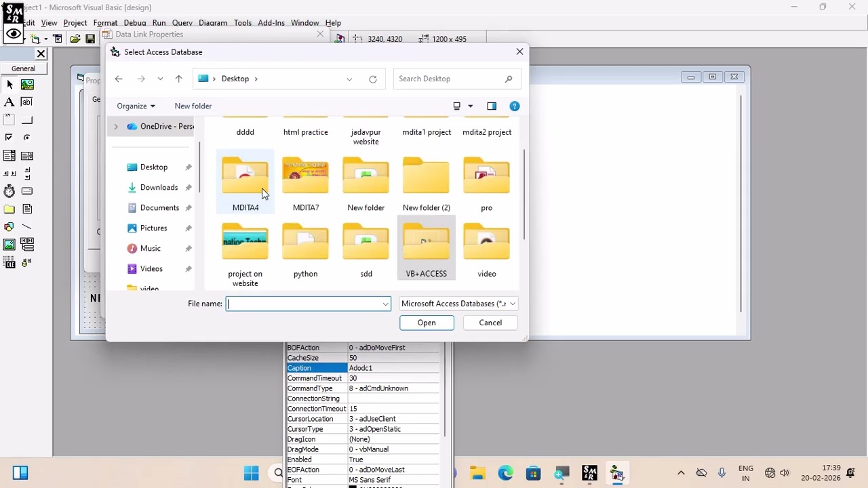868x488 pixels.
Task: Open the recent locations chevron
Action: coord(160,79)
